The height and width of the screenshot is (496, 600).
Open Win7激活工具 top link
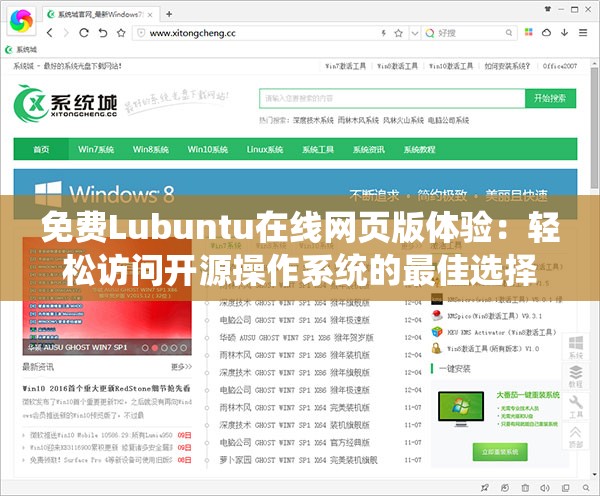click(x=345, y=66)
